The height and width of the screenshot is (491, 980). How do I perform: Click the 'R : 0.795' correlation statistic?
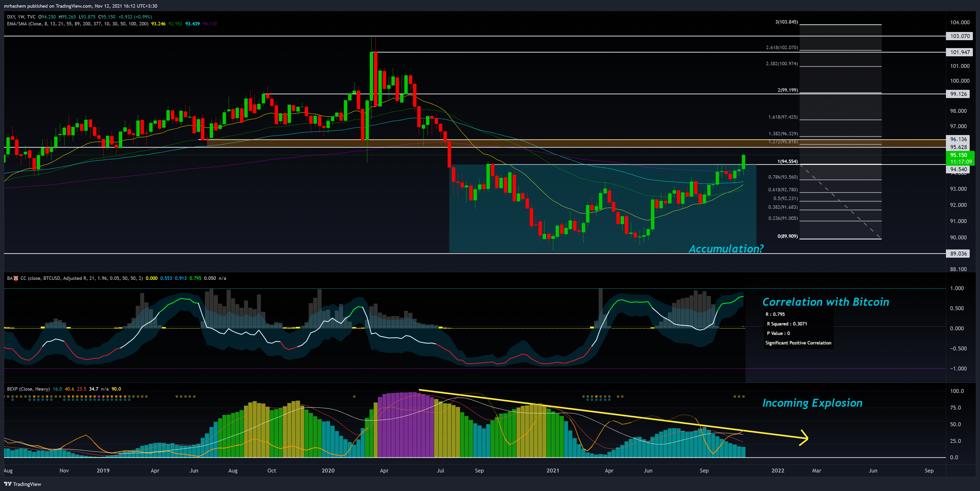tap(775, 314)
